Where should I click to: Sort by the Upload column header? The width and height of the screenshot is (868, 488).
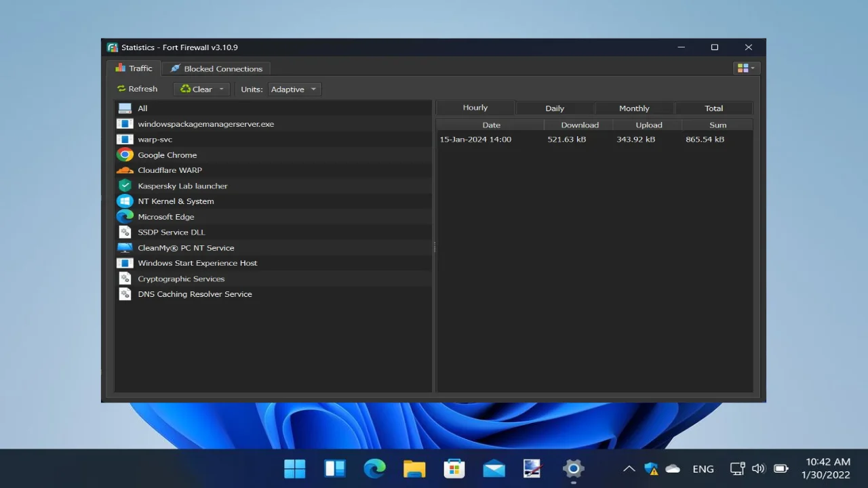[x=649, y=125]
